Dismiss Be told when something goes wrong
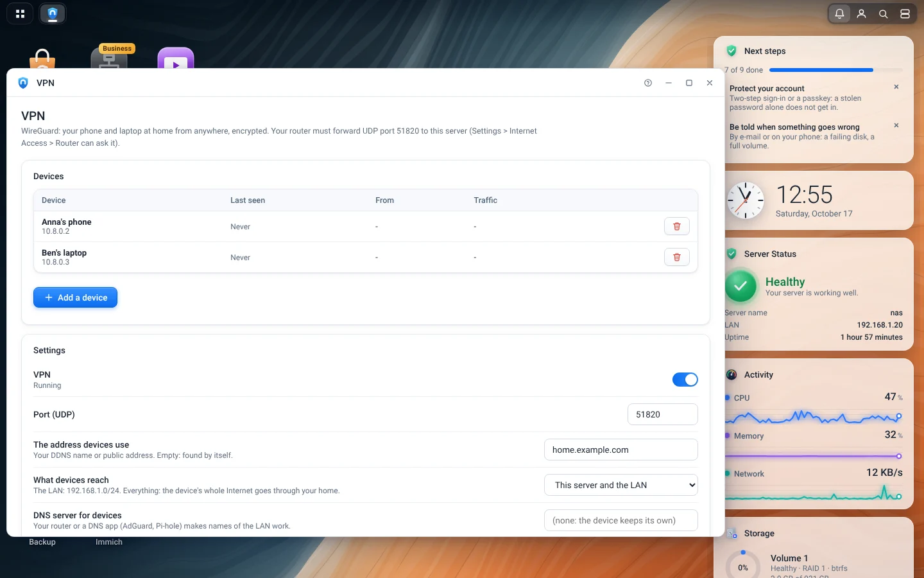The width and height of the screenshot is (924, 578). click(896, 125)
